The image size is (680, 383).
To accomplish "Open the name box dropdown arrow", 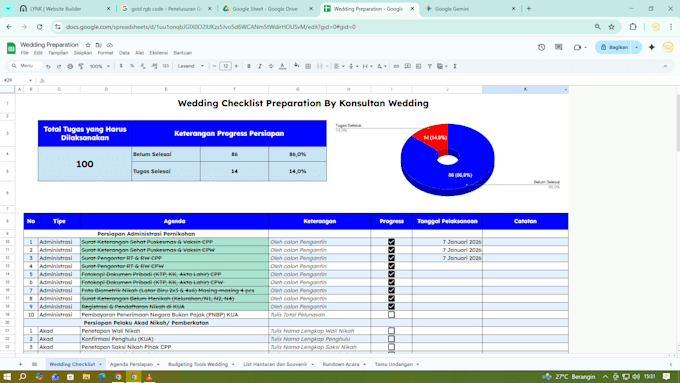I will coord(30,80).
